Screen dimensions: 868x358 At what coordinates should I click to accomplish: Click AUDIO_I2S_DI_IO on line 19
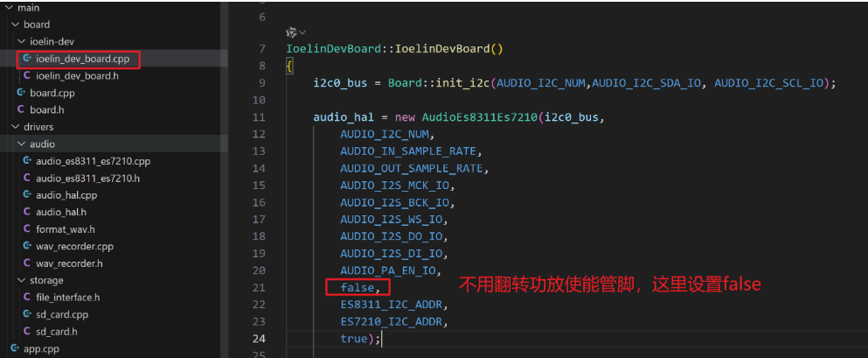(392, 254)
